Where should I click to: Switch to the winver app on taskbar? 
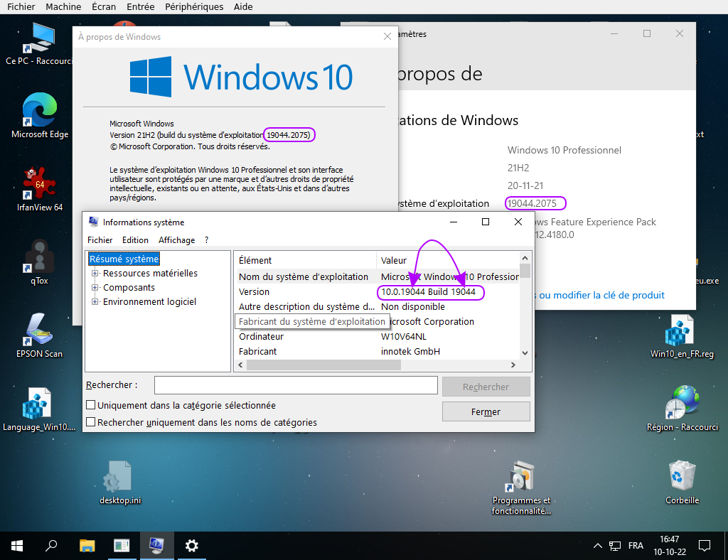pos(122,546)
